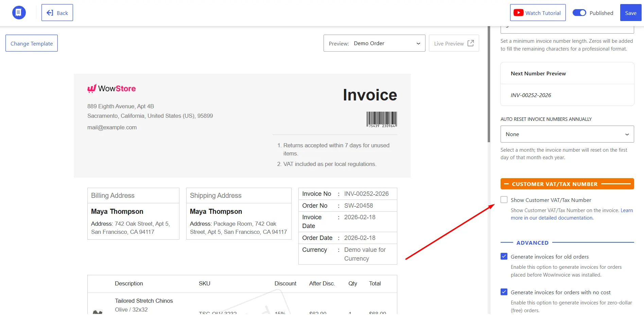This screenshot has width=644, height=318.
Task: Click the 889 Eighth Avenue address line
Action: pos(121,106)
